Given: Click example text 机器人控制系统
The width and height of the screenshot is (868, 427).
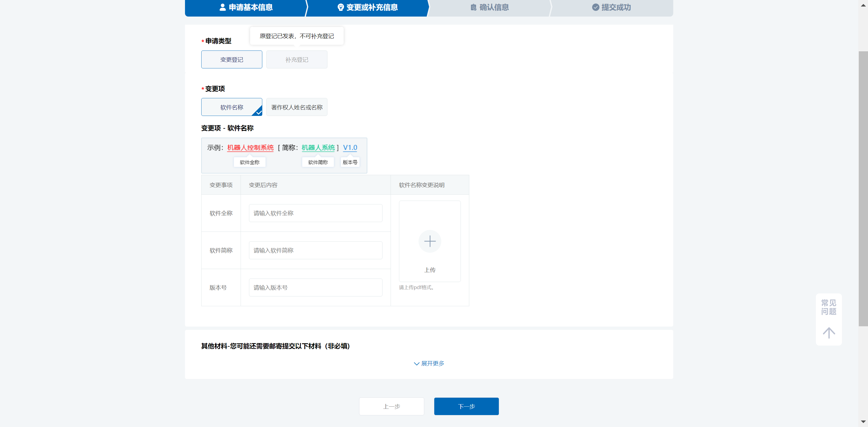Looking at the screenshot, I should 250,148.
